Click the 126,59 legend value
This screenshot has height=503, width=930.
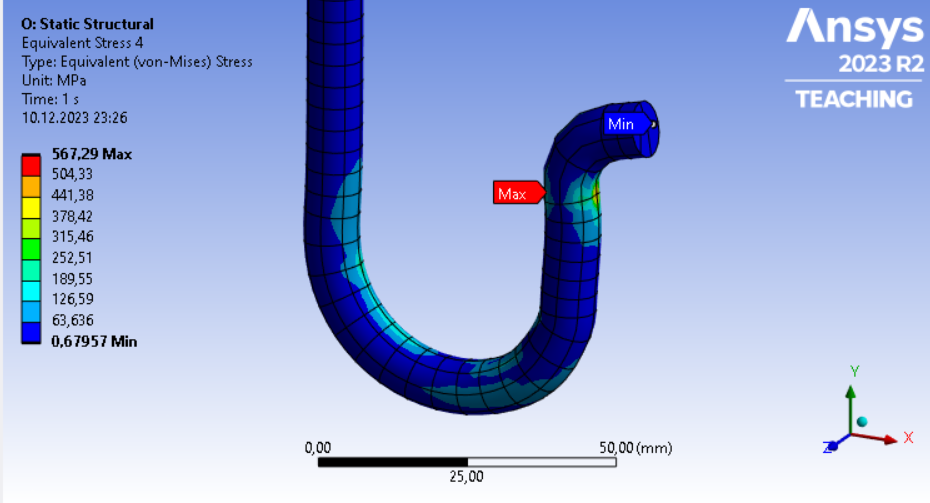click(72, 298)
